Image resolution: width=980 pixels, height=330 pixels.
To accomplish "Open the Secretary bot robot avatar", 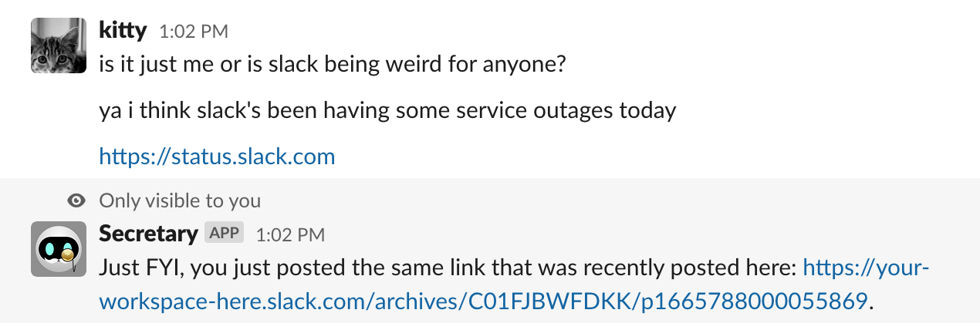I will [x=58, y=248].
